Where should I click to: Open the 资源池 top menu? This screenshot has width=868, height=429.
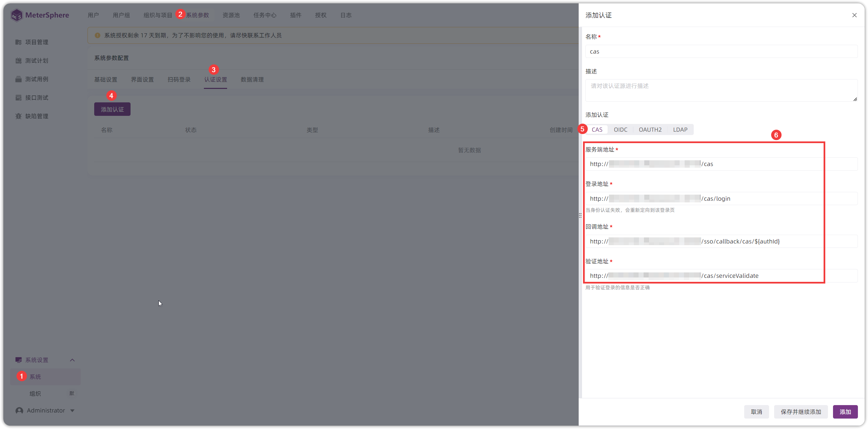[231, 15]
